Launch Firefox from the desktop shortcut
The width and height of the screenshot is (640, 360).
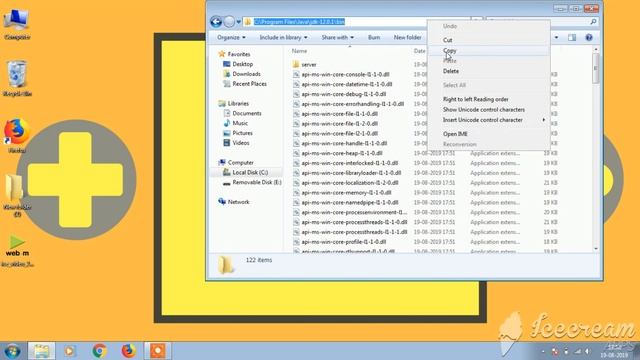pos(17,136)
